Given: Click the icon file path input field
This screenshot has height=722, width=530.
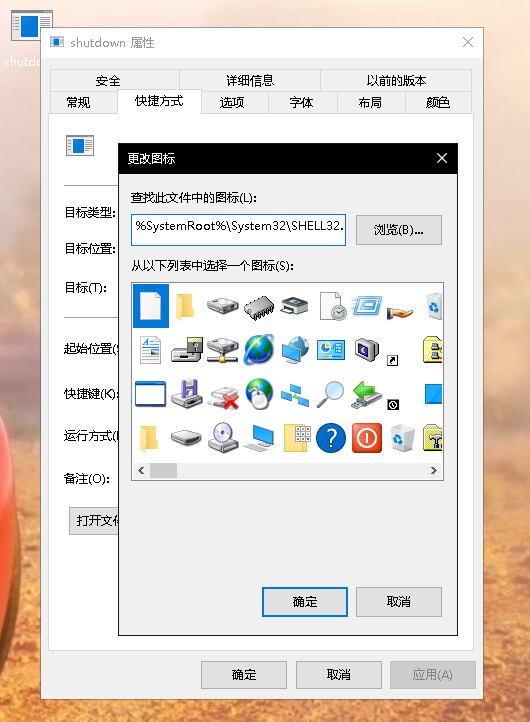Looking at the screenshot, I should (x=238, y=229).
